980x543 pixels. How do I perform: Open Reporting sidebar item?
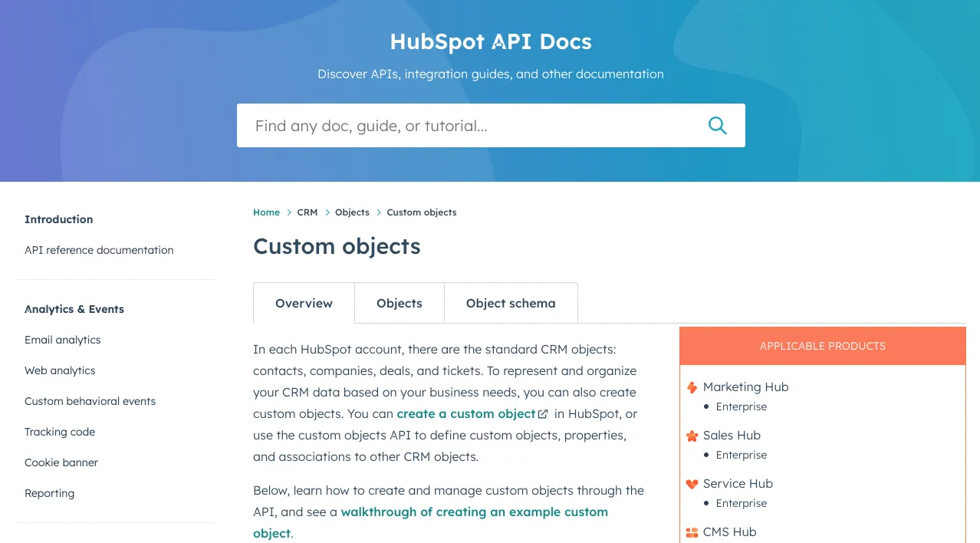click(49, 493)
